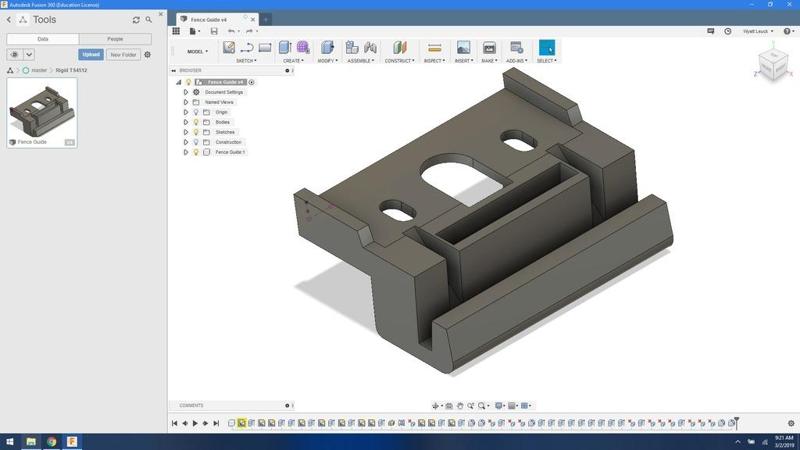
Task: Hide the Origin folder via lightbulb
Action: [x=195, y=112]
